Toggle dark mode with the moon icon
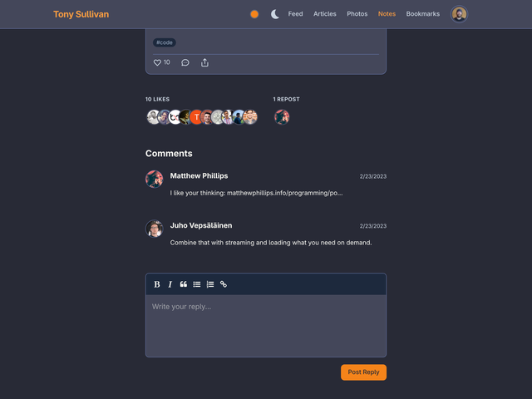This screenshot has height=399, width=532. [275, 14]
